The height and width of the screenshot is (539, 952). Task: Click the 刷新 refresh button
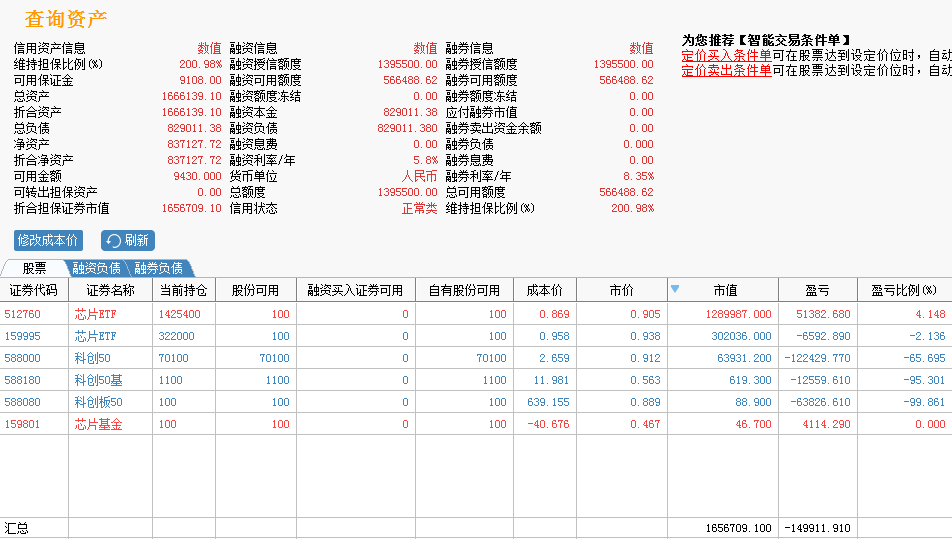coord(128,240)
